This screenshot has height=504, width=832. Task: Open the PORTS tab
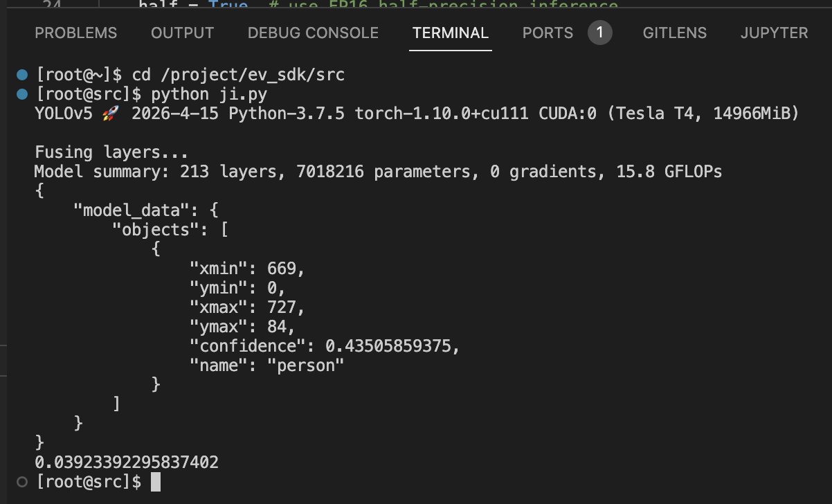pos(548,33)
